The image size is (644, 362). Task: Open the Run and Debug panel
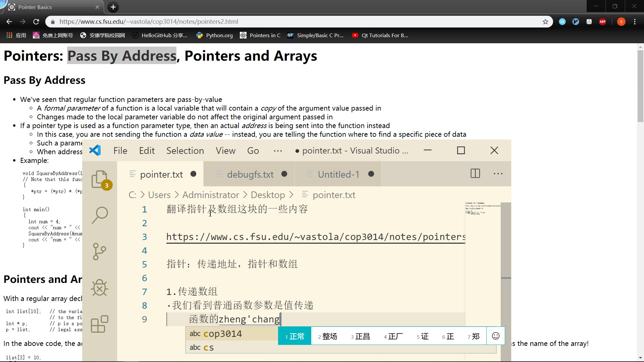point(100,288)
